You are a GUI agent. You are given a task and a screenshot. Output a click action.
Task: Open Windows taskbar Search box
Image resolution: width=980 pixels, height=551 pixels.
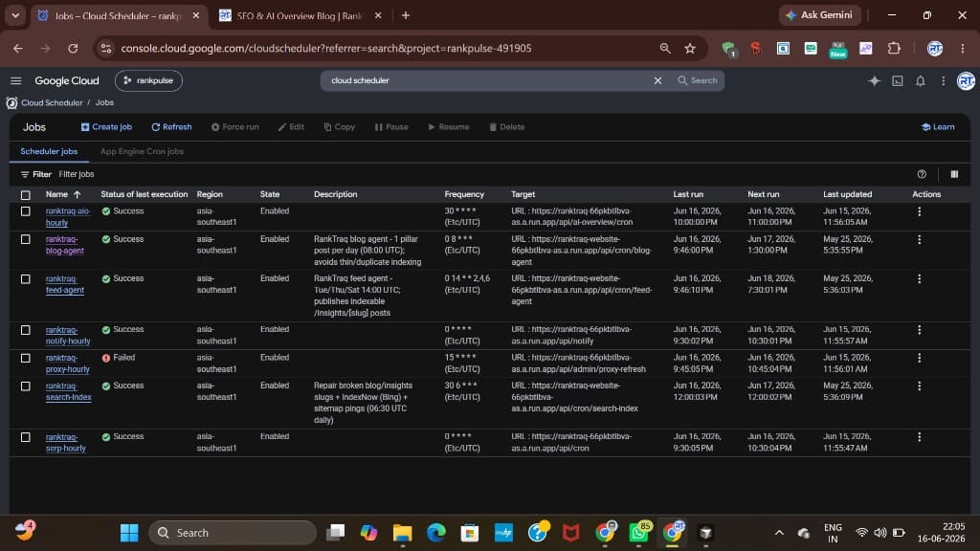(x=233, y=533)
